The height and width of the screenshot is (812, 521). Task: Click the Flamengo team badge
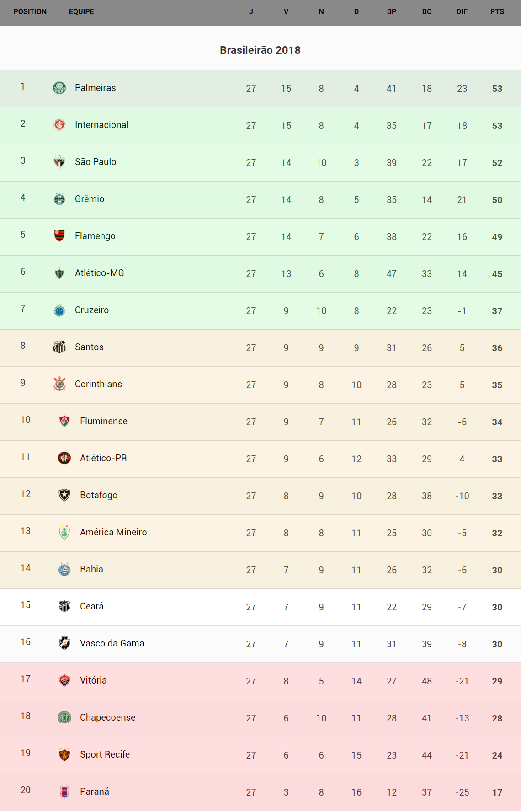pyautogui.click(x=59, y=236)
